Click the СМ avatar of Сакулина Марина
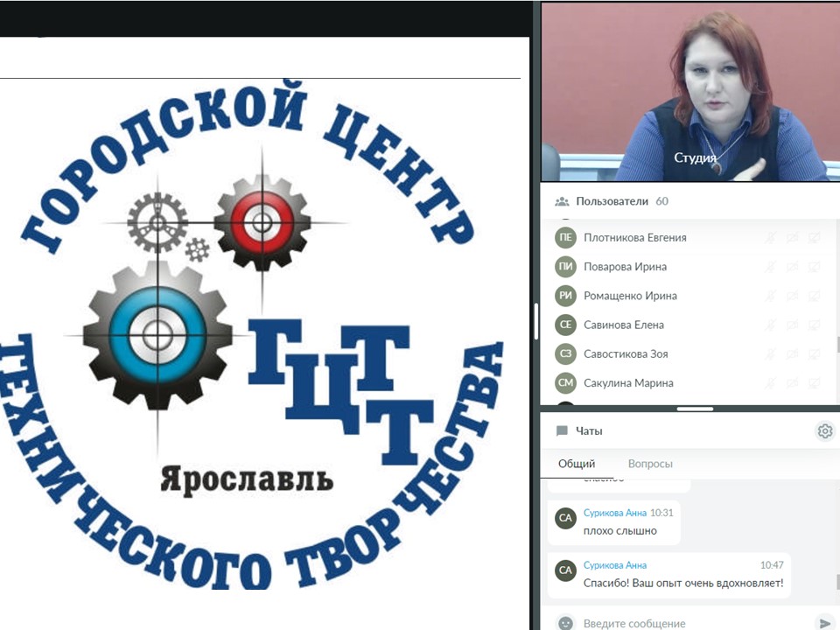840x630 pixels. coord(566,382)
